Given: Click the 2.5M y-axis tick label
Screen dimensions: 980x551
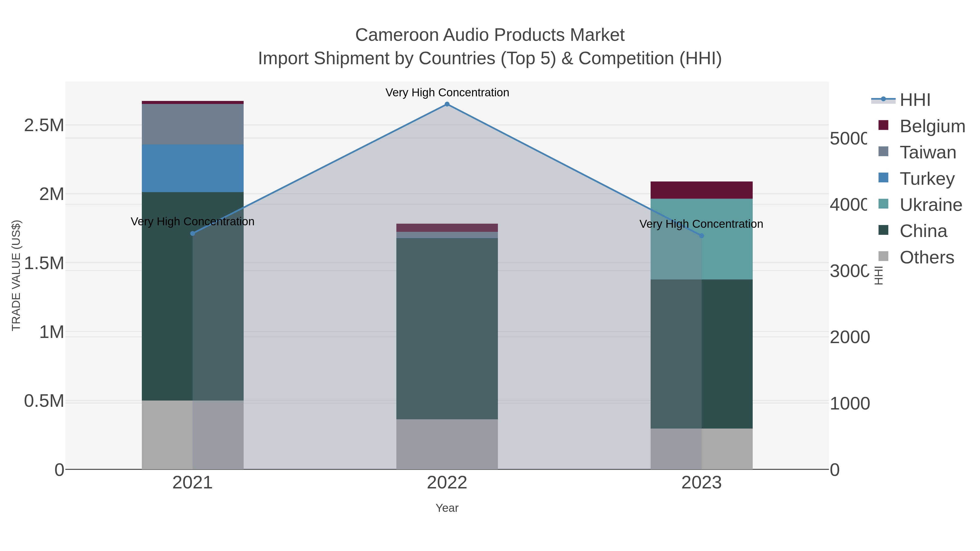Looking at the screenshot, I should (44, 125).
